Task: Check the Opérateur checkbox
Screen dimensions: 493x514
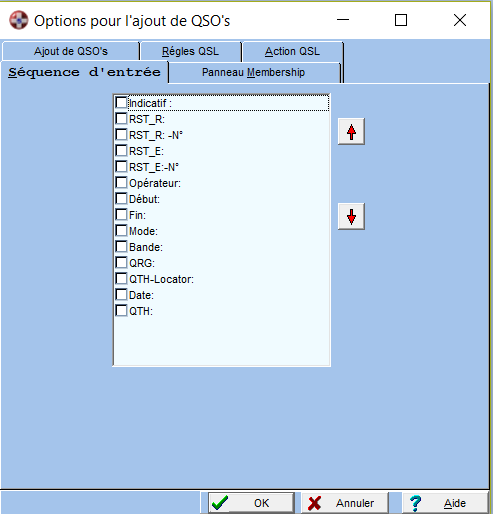Action: click(121, 183)
